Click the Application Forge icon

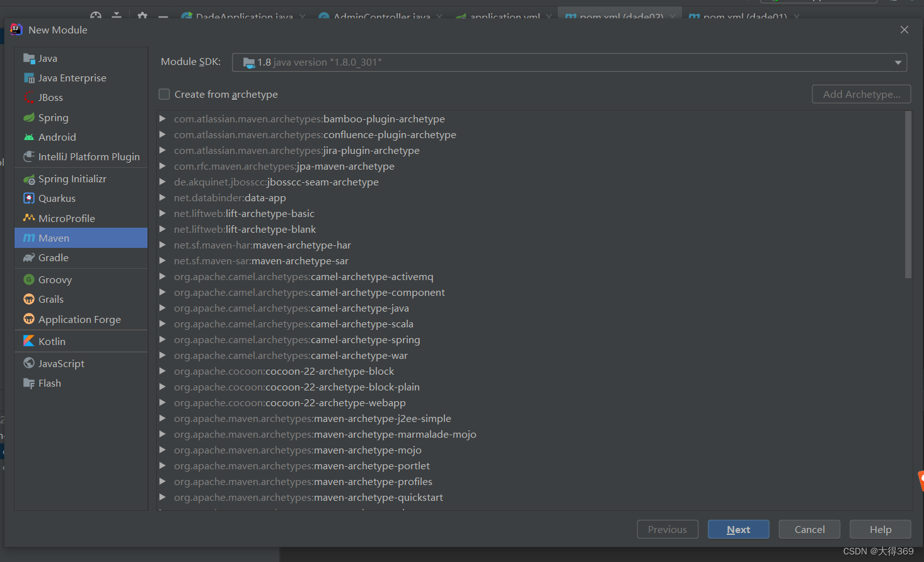click(x=29, y=319)
